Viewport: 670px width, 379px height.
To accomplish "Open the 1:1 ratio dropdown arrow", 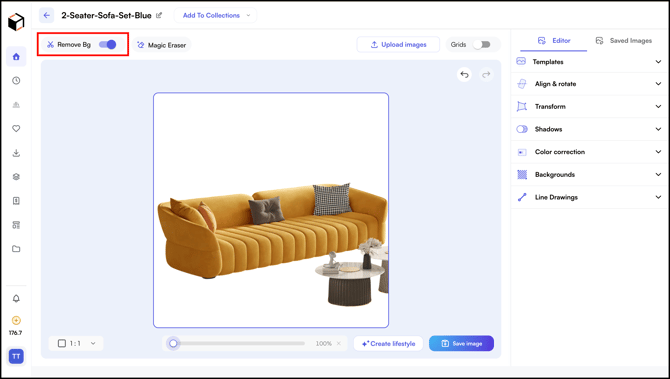I will 93,344.
